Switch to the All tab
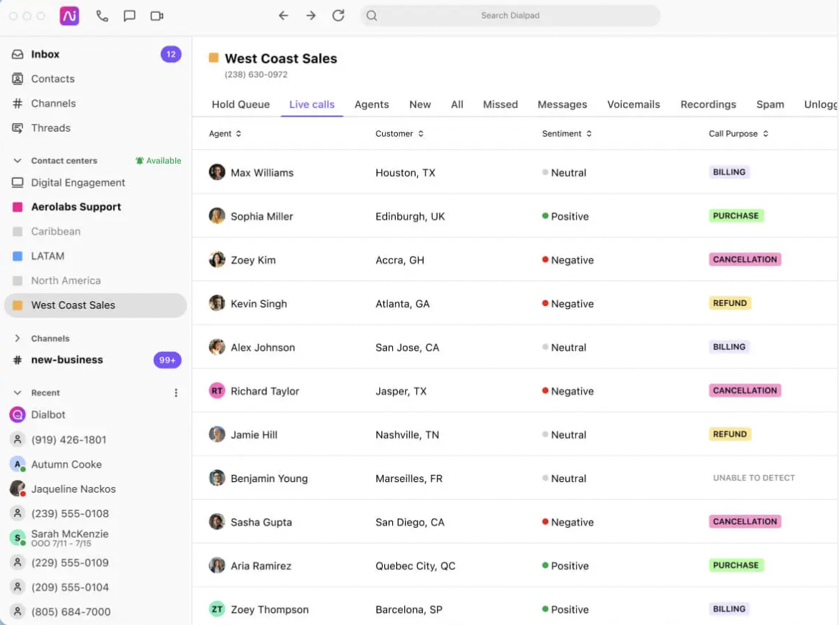840x625 pixels. coord(457,104)
